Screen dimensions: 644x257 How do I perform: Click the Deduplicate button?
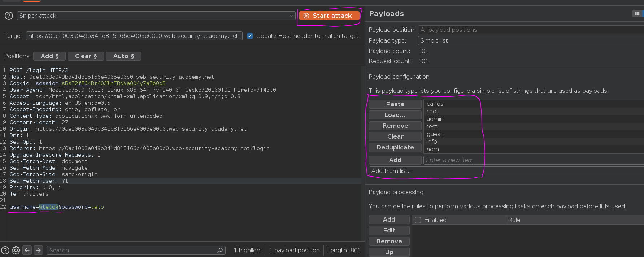pyautogui.click(x=395, y=147)
